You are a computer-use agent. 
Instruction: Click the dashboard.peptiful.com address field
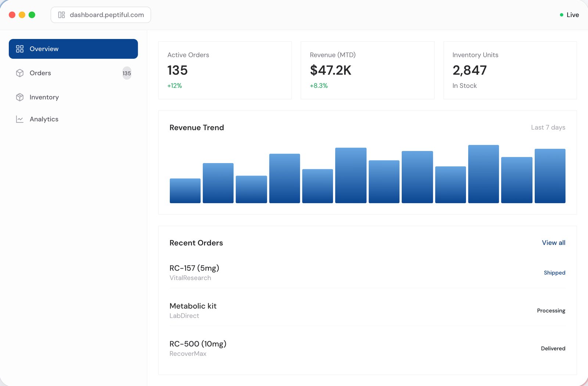(101, 15)
